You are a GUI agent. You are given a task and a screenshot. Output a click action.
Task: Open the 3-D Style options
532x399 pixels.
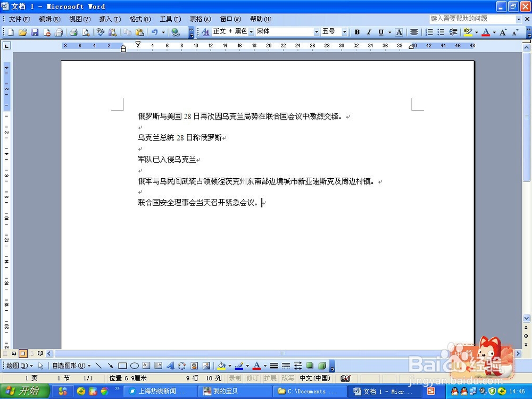322,366
